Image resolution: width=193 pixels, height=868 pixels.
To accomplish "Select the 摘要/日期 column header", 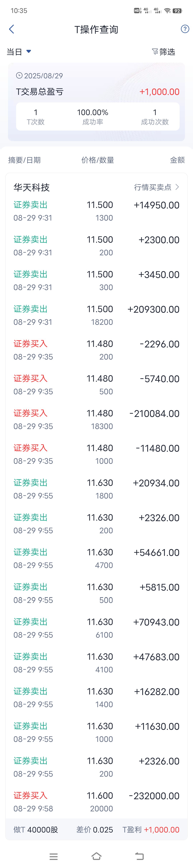I will coord(24,160).
